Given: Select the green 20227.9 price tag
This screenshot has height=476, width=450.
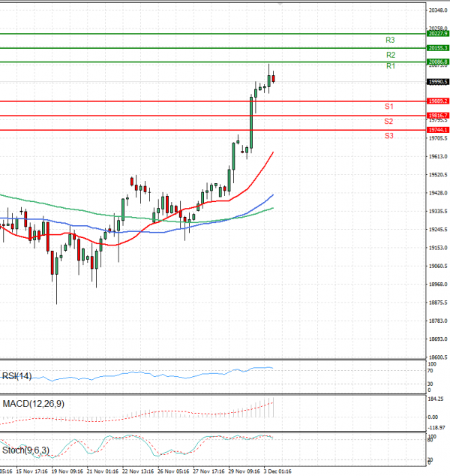Looking at the screenshot, I should click(438, 33).
